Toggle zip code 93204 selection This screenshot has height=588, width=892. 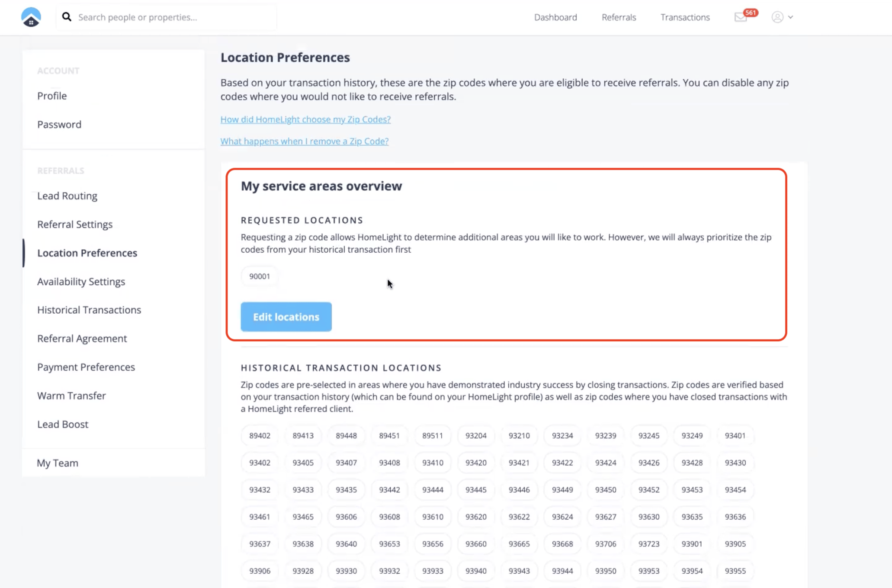[x=475, y=436]
